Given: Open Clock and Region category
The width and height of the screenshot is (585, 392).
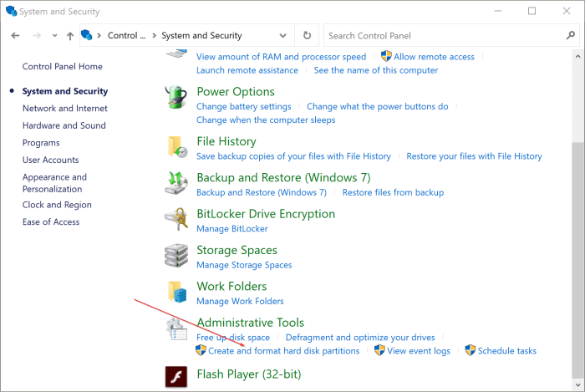Looking at the screenshot, I should (x=57, y=205).
